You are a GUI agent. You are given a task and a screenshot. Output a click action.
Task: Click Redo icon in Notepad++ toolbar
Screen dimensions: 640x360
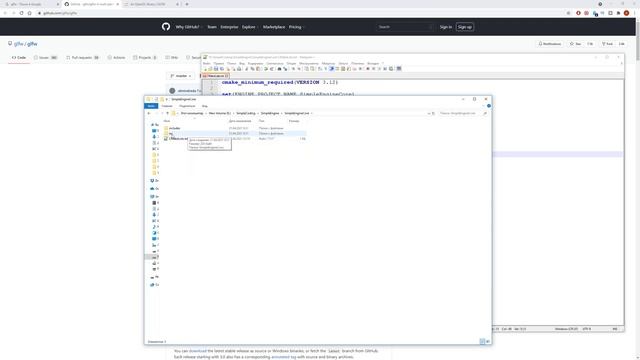click(272, 69)
